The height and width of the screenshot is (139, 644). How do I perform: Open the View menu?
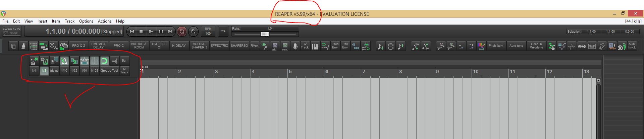pos(29,21)
